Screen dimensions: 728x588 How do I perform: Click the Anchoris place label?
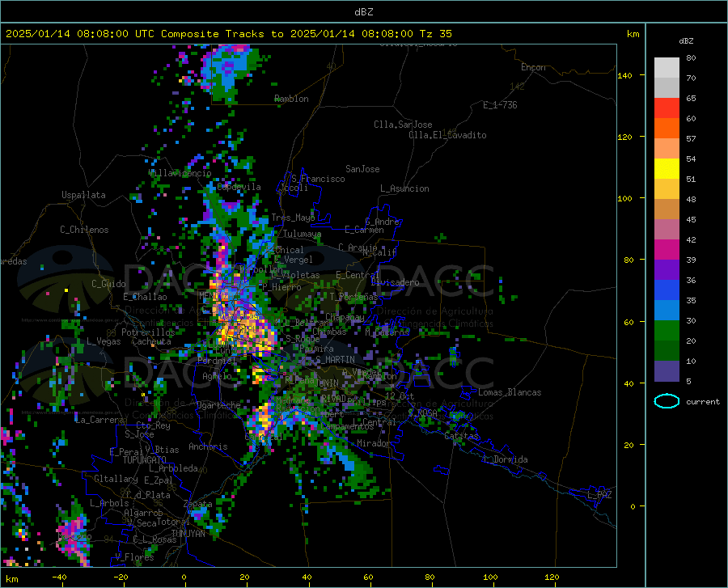pyautogui.click(x=208, y=446)
